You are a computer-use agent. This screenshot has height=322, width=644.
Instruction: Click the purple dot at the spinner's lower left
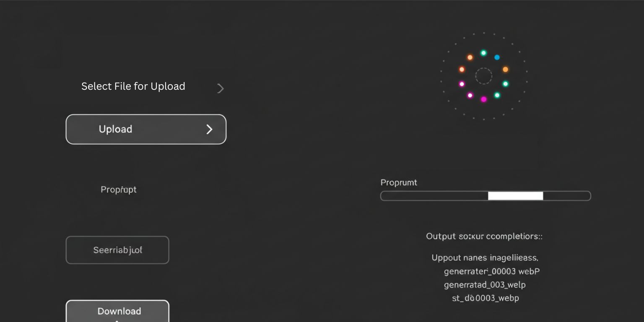(470, 95)
